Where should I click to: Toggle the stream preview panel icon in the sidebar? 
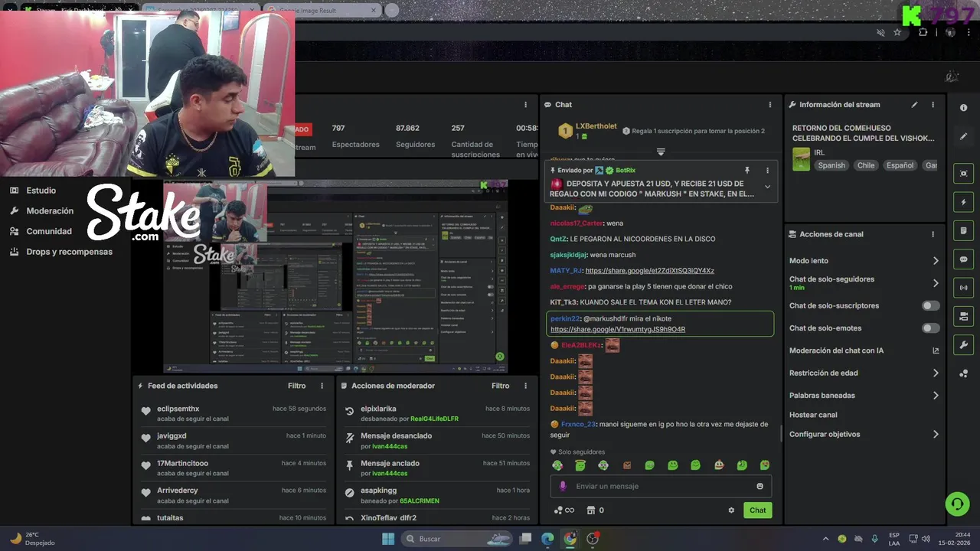963,174
